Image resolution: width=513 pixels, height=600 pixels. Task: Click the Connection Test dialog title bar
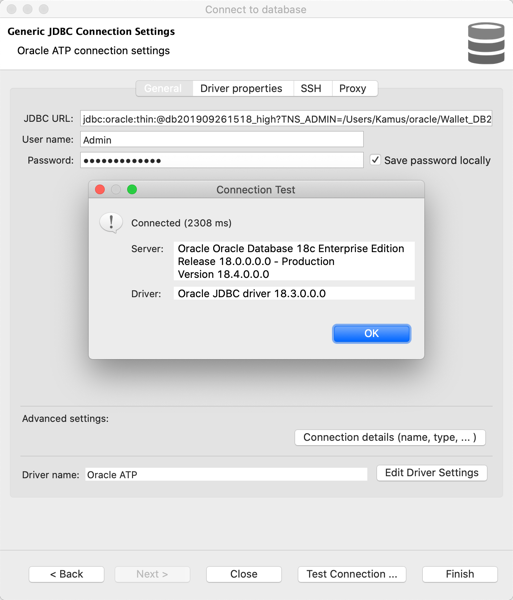(256, 190)
